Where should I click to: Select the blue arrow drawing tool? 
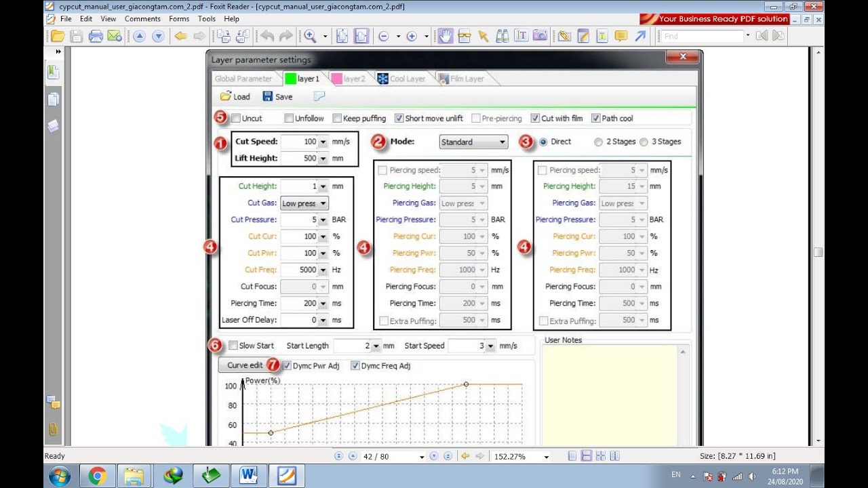point(640,37)
